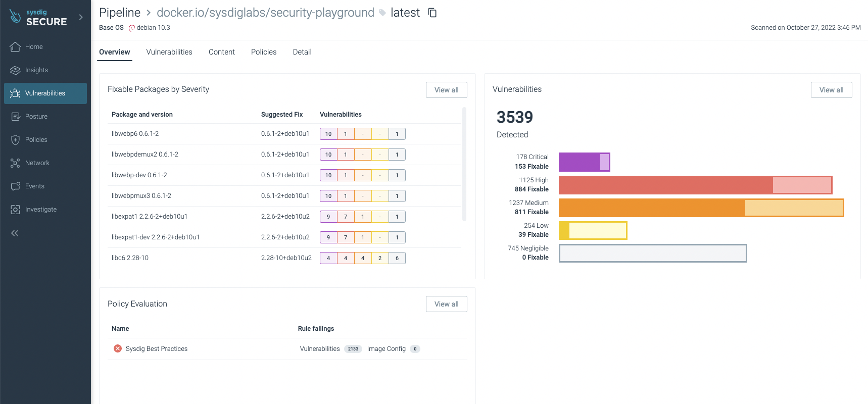Open Insights via its layers icon
This screenshot has height=404, width=868.
click(x=15, y=70)
